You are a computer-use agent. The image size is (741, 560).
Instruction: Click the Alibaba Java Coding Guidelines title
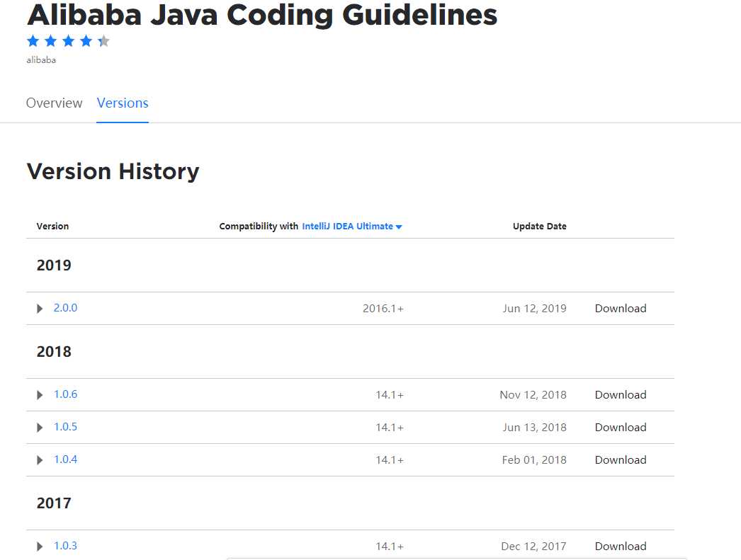click(x=262, y=15)
